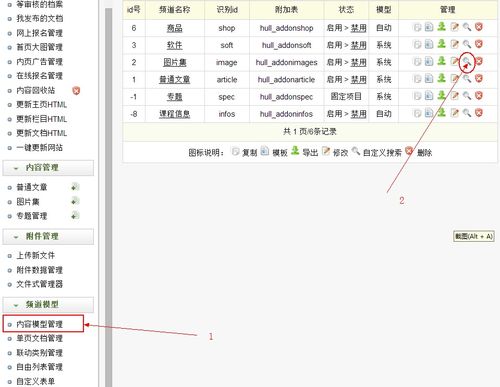Copy the 普通文章 article model

click(x=417, y=79)
